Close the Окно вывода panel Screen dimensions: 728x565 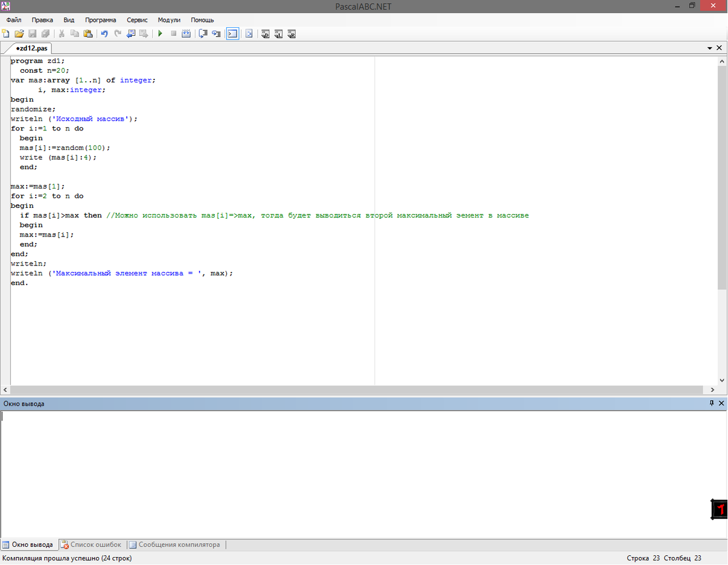coord(721,403)
